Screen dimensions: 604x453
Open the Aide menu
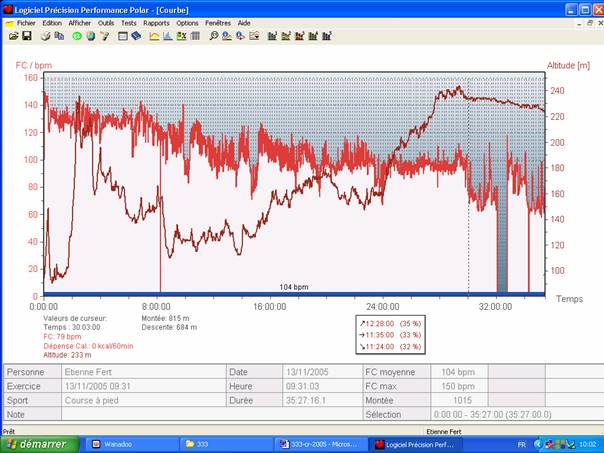click(244, 22)
